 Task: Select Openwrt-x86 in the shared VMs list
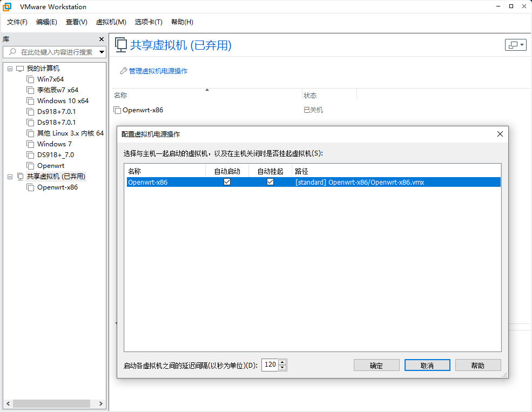tap(143, 110)
